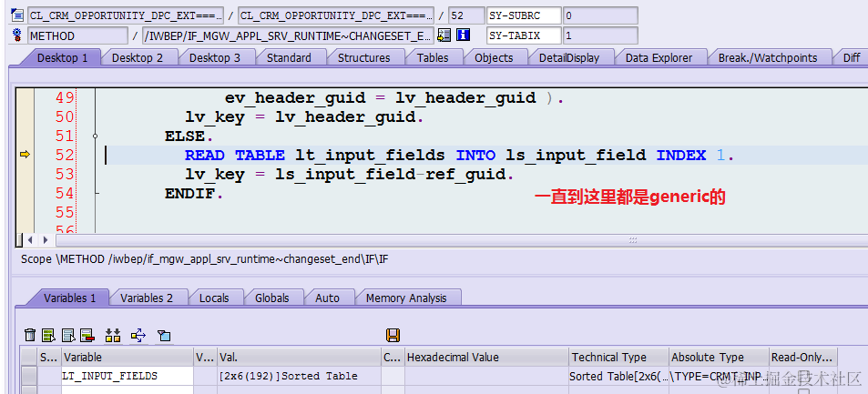Image resolution: width=868 pixels, height=394 pixels.
Task: Click the line number field showing 52
Action: point(465,15)
